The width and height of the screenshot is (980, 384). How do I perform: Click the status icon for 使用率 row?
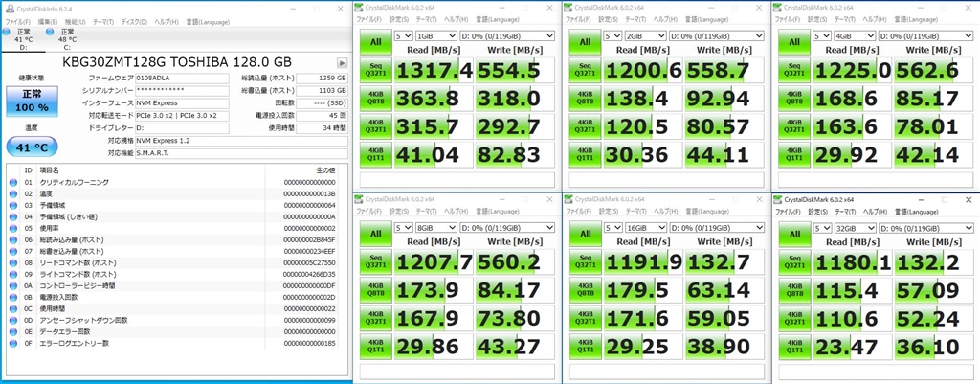click(13, 228)
